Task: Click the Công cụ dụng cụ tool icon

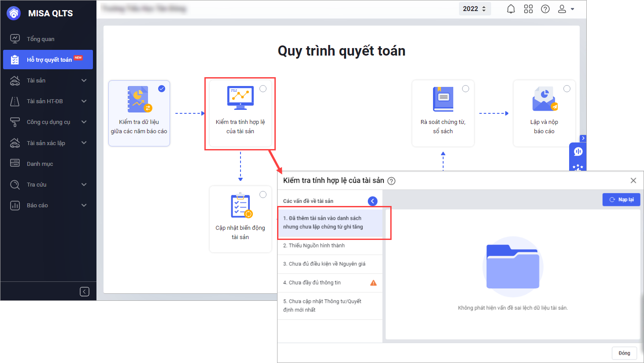Action: (x=15, y=122)
